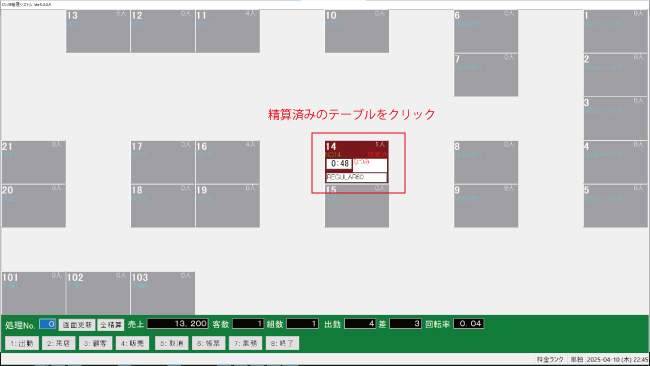Select table 13 tile

click(98, 32)
